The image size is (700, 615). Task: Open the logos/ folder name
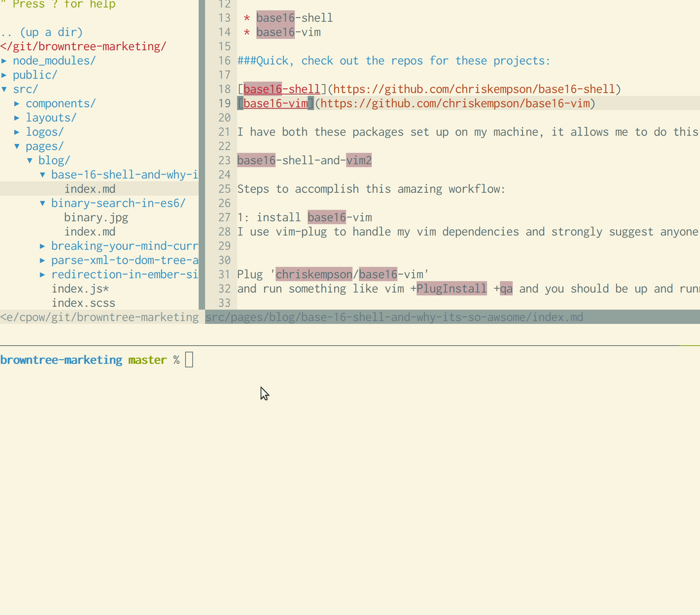click(x=45, y=132)
